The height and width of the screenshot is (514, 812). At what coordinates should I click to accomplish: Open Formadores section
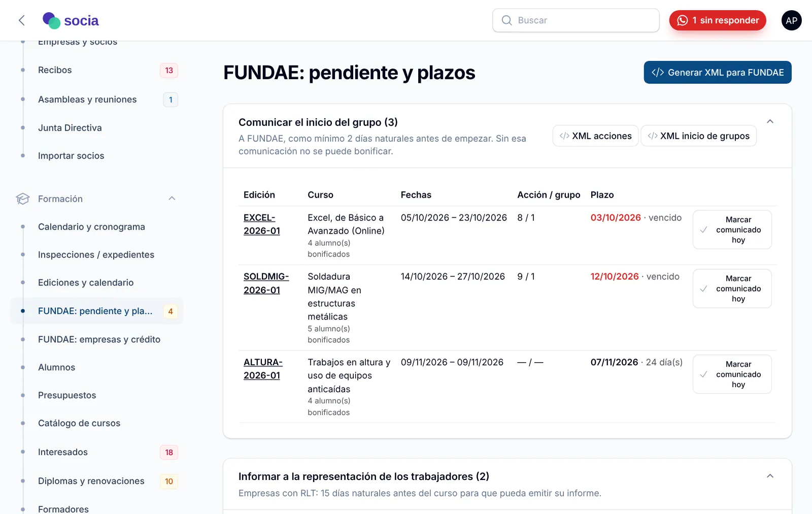63,509
